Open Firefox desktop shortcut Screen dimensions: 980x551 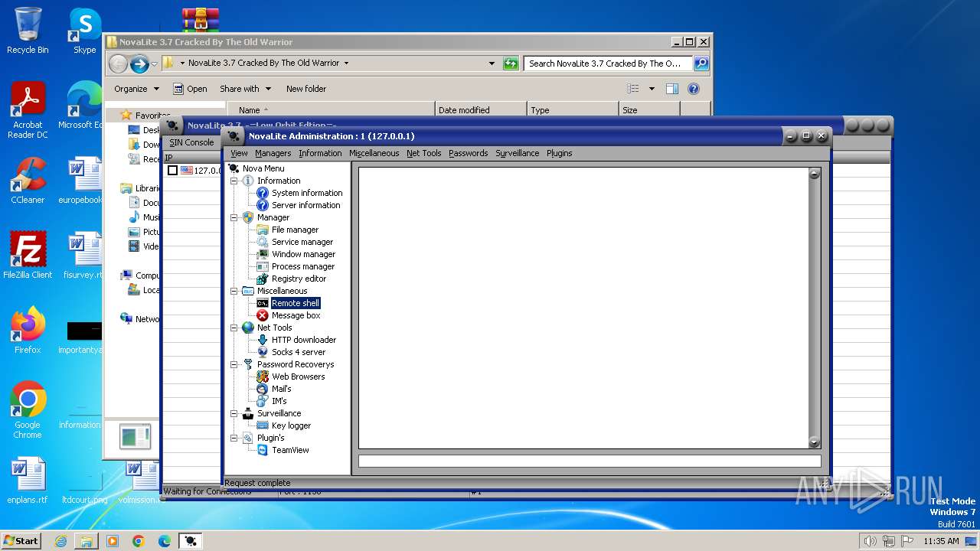28,331
